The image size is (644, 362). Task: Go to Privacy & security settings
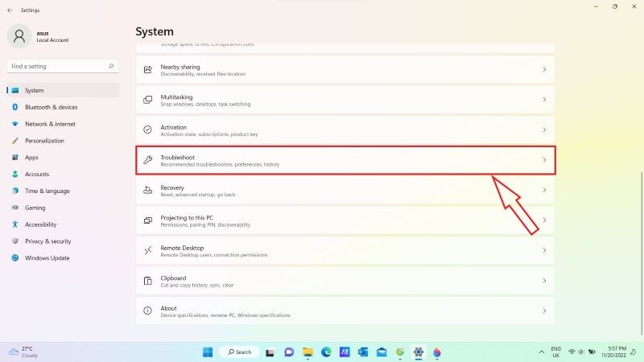coord(63,241)
